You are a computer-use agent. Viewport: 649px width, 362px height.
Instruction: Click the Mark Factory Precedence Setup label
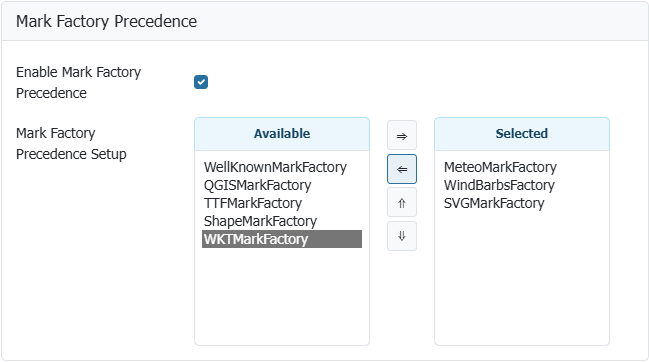coord(71,144)
